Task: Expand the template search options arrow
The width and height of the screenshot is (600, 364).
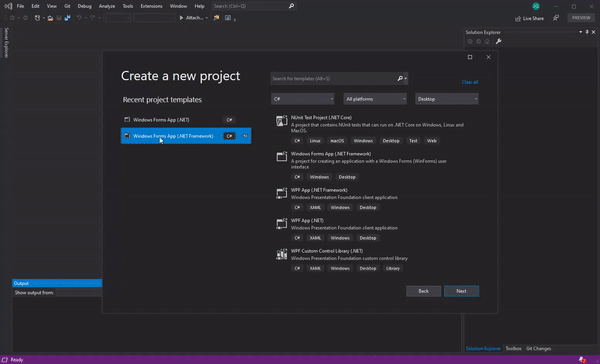Action: pos(406,79)
